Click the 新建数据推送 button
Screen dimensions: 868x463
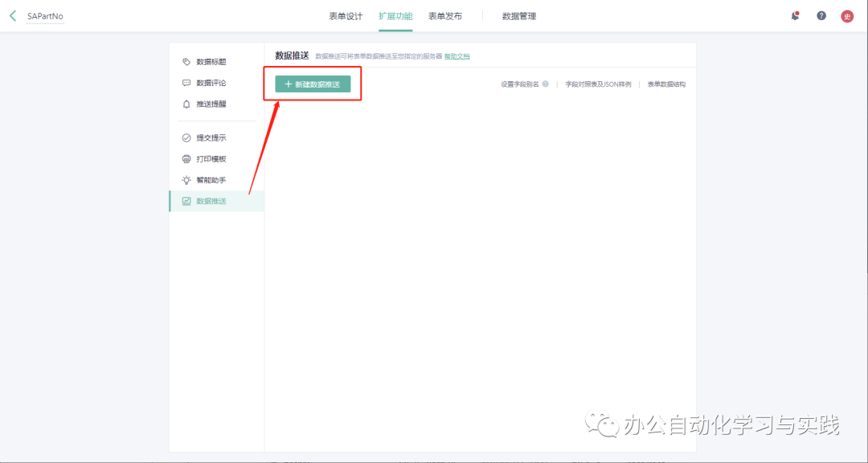pos(313,84)
